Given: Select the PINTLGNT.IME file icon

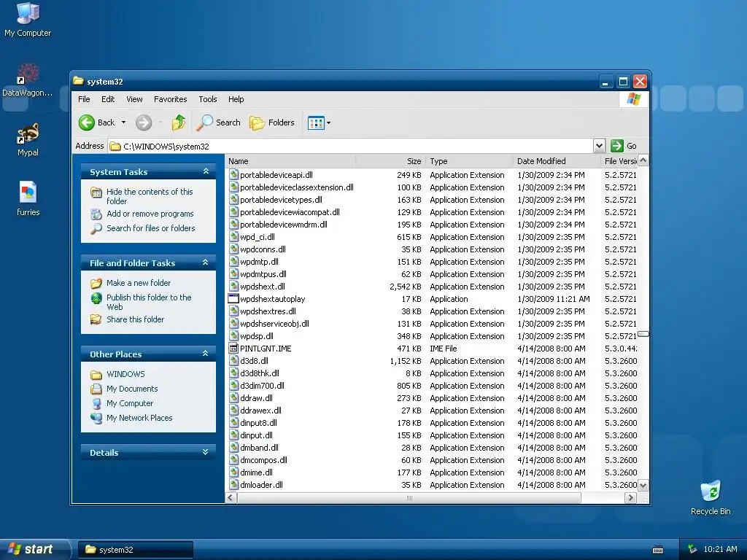Looking at the screenshot, I should click(x=233, y=349).
